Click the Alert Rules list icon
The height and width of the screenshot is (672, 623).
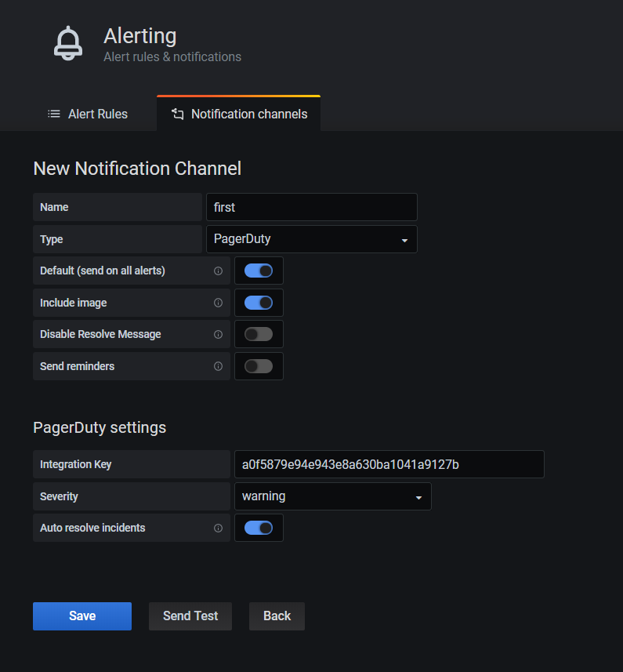tap(54, 114)
